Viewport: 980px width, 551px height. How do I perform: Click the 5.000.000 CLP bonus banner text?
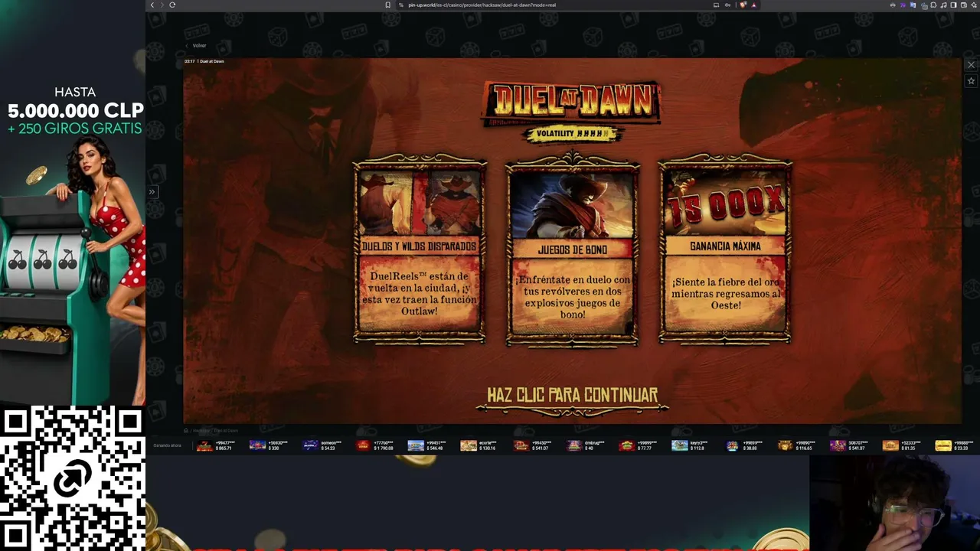click(x=76, y=111)
